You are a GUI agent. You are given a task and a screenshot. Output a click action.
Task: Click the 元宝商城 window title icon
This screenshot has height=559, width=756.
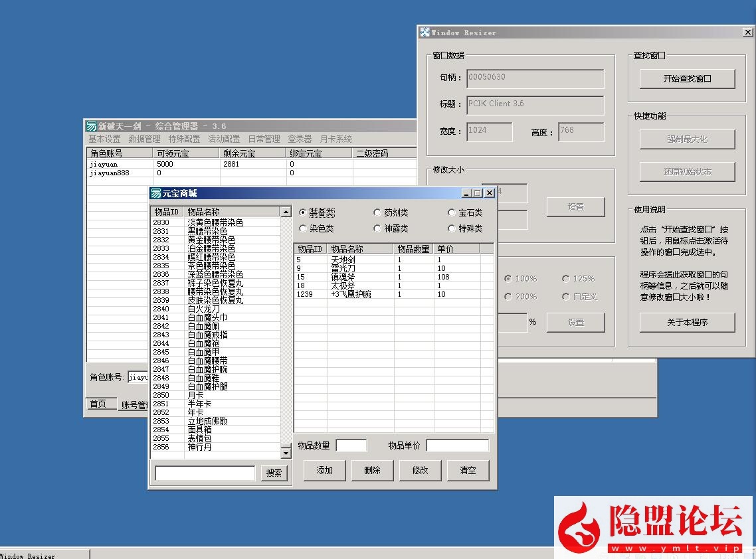[x=156, y=193]
